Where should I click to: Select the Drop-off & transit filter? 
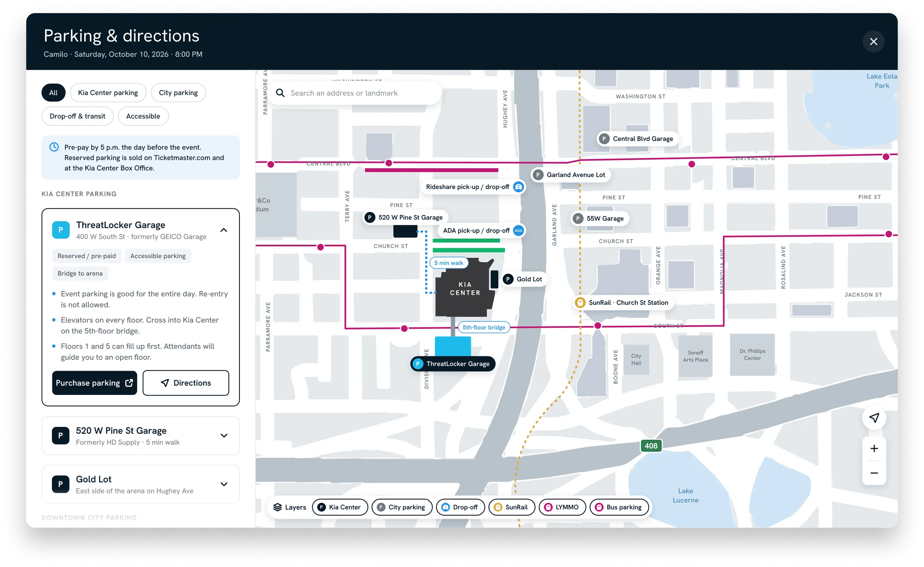[x=77, y=116]
